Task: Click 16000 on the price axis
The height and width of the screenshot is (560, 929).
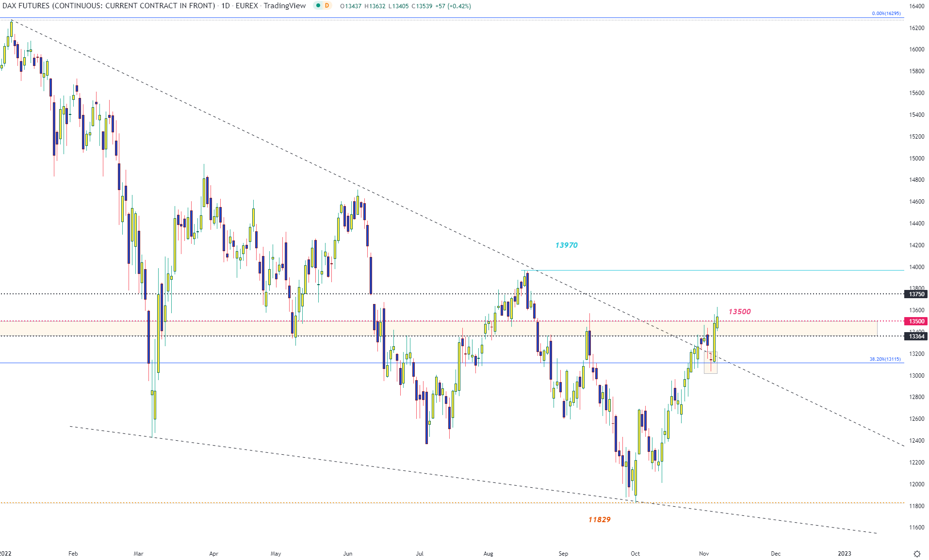Action: (x=916, y=49)
